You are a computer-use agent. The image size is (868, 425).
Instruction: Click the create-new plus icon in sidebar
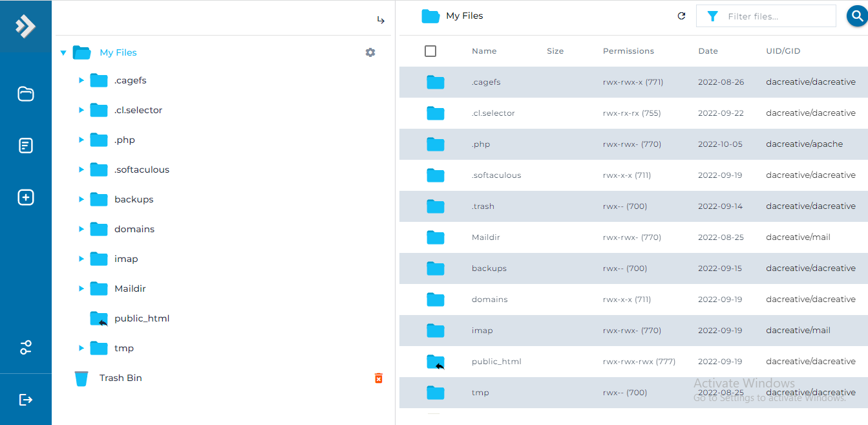click(26, 197)
